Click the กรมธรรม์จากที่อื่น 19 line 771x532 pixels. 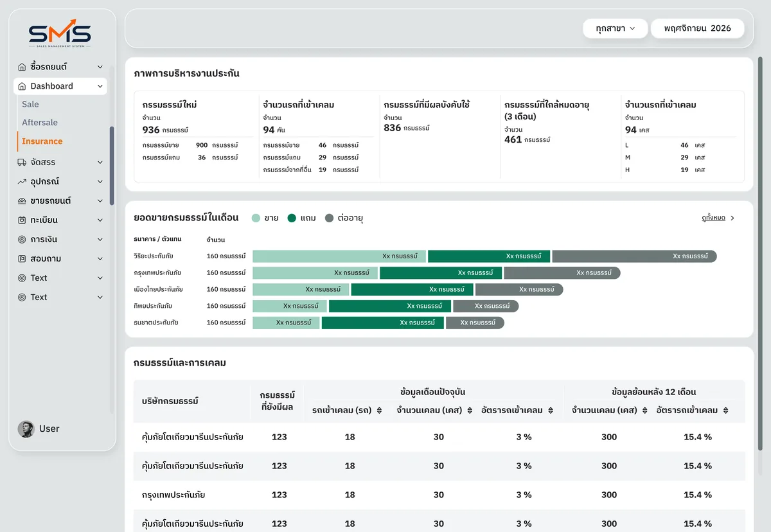(311, 170)
